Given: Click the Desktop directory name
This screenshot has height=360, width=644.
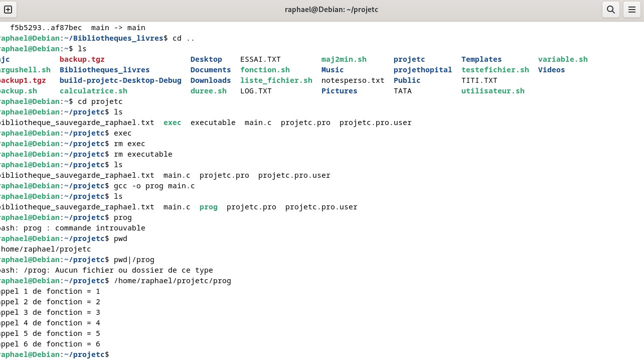Looking at the screenshot, I should 206,59.
